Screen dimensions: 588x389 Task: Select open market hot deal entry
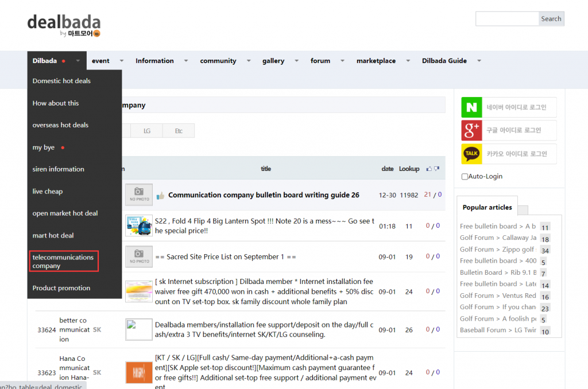click(65, 213)
